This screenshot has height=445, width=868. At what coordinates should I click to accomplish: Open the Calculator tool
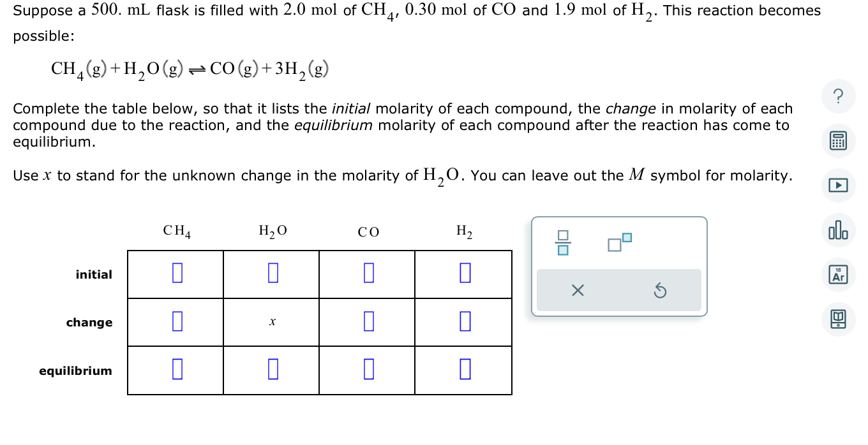pyautogui.click(x=838, y=141)
